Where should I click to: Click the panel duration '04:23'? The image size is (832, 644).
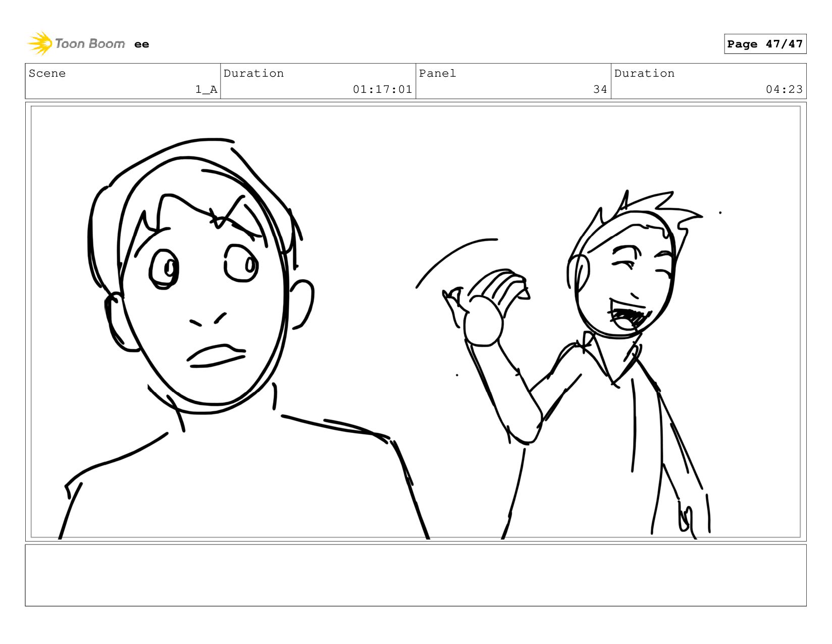[x=784, y=89]
